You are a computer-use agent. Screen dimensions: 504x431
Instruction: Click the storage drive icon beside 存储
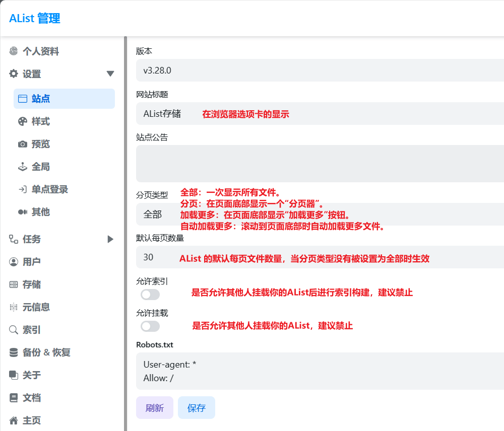14,284
